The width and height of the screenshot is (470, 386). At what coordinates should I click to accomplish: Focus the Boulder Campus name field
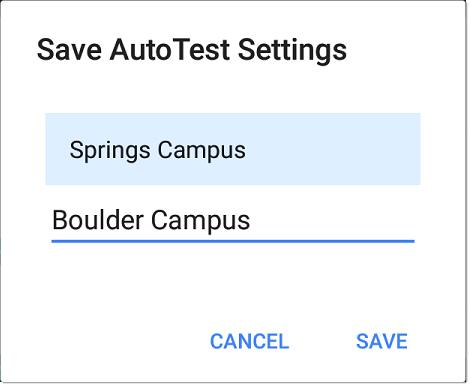coord(233,221)
